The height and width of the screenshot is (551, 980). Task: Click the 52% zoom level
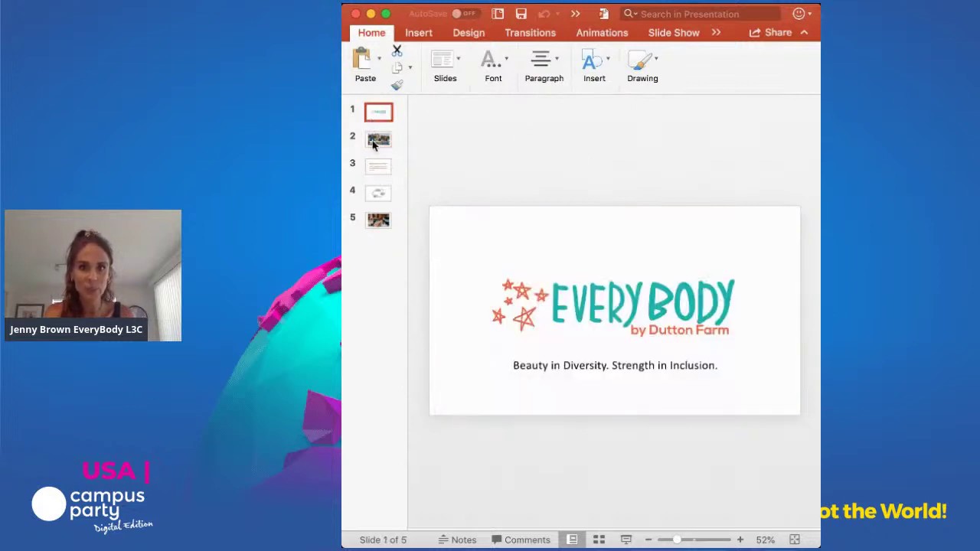coord(765,540)
